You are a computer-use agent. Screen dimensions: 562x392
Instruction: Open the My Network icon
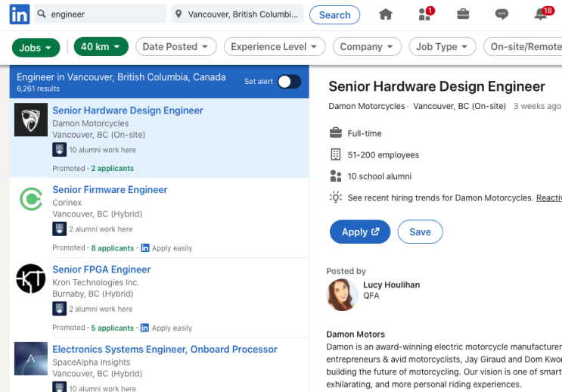425,14
